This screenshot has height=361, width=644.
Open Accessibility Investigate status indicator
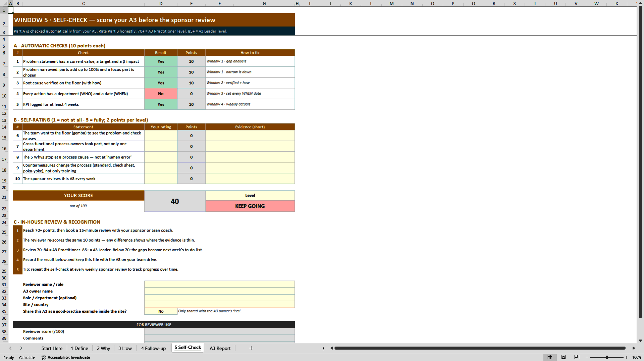point(66,357)
